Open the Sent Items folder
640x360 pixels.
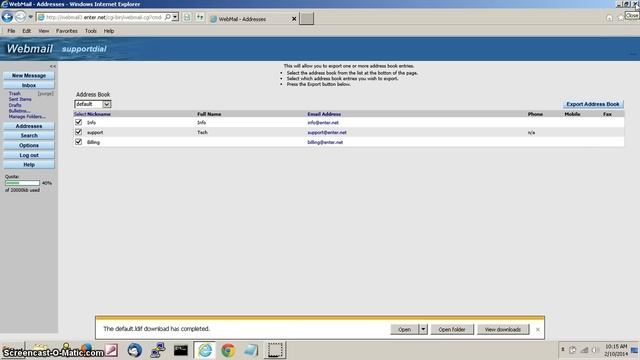coord(20,99)
